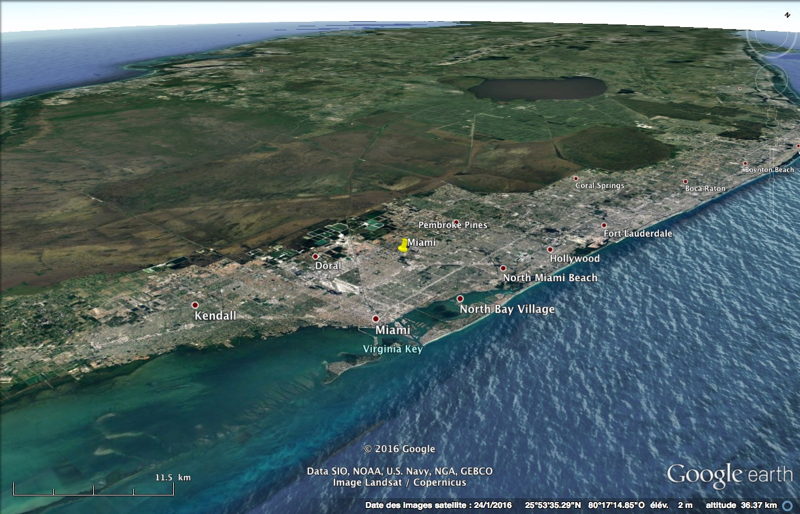Click the Fort Lauderdale city marker
The height and width of the screenshot is (514, 800).
(x=605, y=226)
